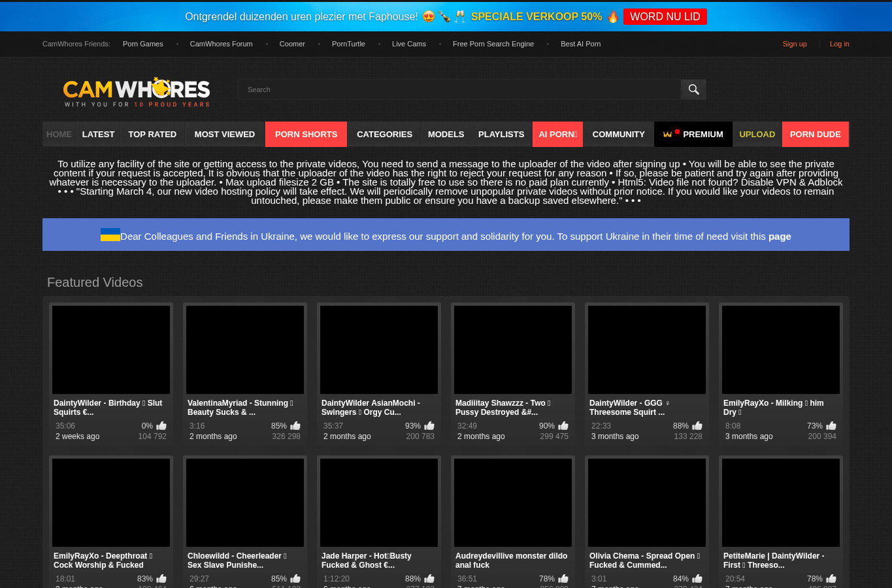This screenshot has height=588, width=892.
Task: Click the Upload tab
Action: (x=757, y=134)
